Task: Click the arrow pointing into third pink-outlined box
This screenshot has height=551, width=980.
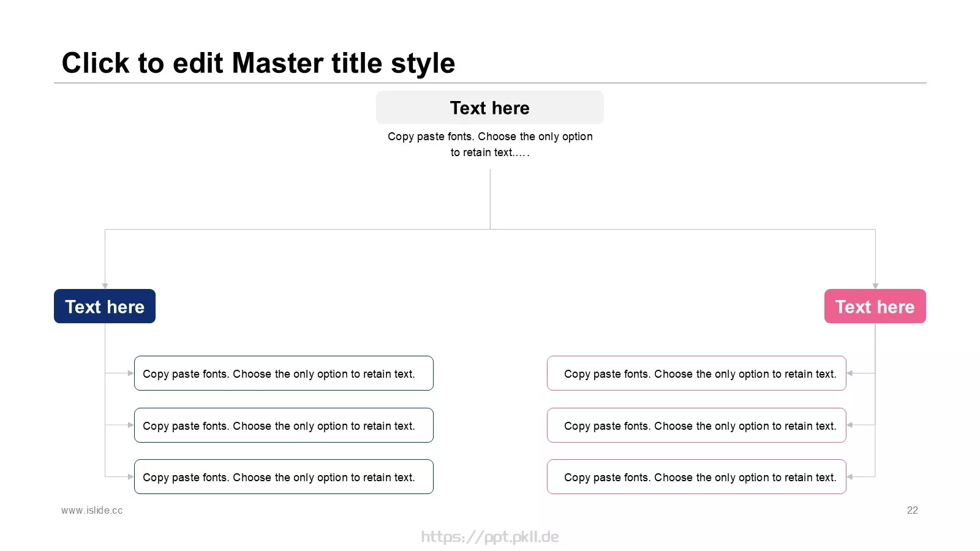Action: (x=850, y=476)
